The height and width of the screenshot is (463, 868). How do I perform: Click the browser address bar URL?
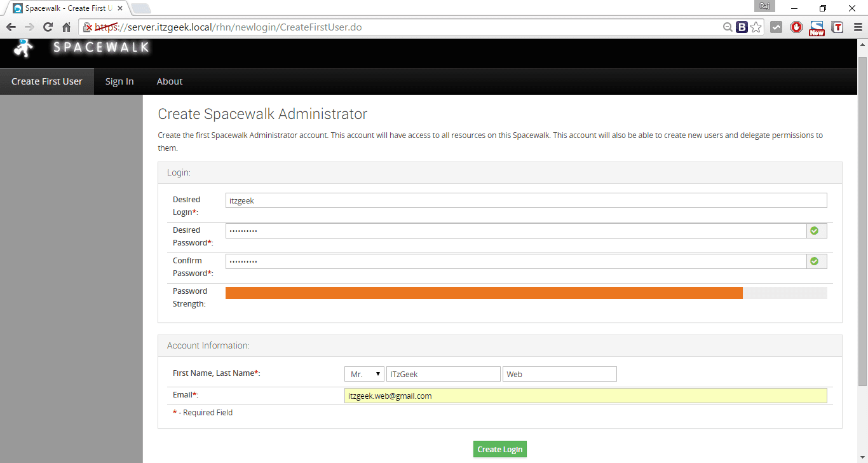tap(229, 27)
